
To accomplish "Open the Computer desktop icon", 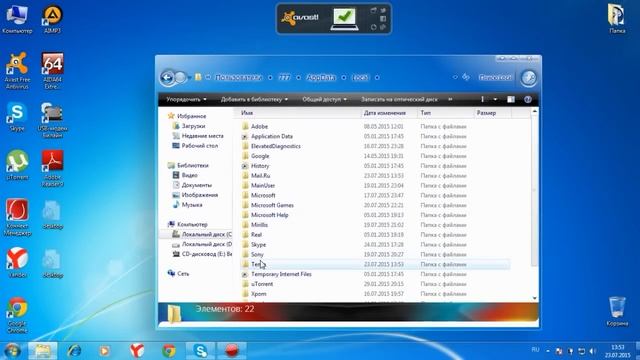I will click(x=17, y=20).
